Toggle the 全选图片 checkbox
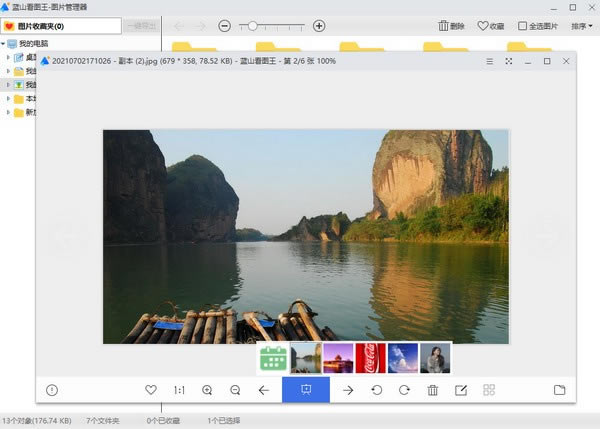Viewport: 600px width, 429px height. [522, 26]
